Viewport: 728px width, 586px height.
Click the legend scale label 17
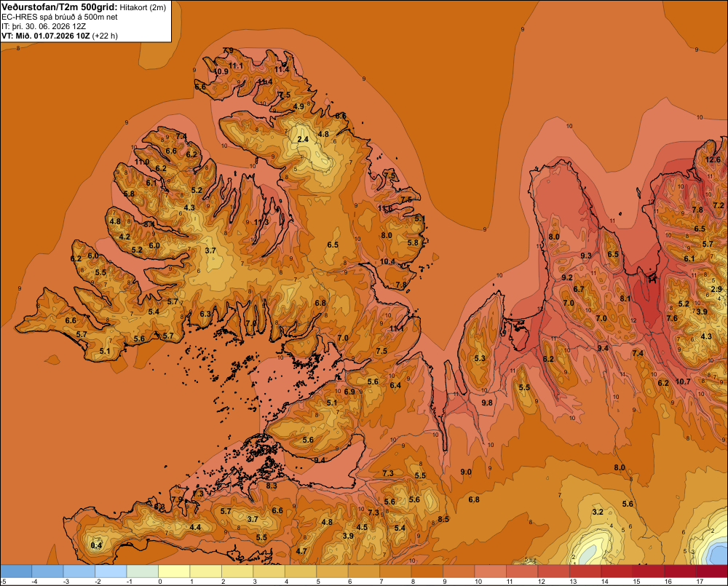tap(700, 582)
